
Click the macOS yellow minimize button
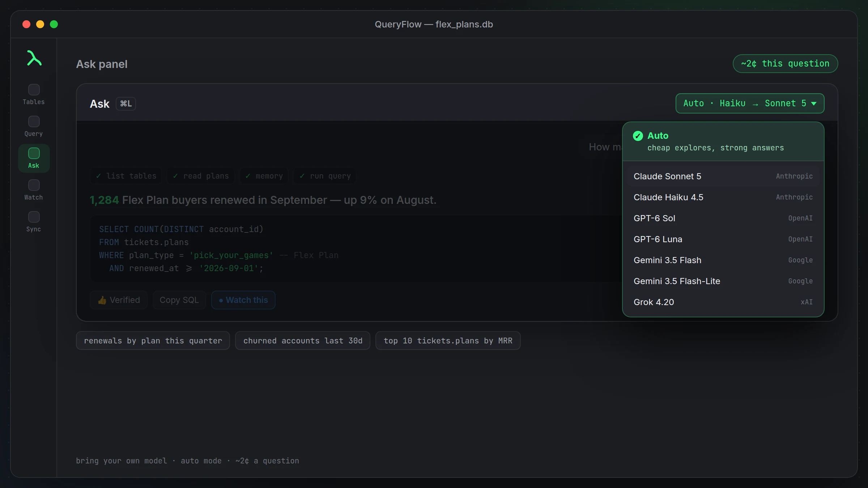pos(40,24)
